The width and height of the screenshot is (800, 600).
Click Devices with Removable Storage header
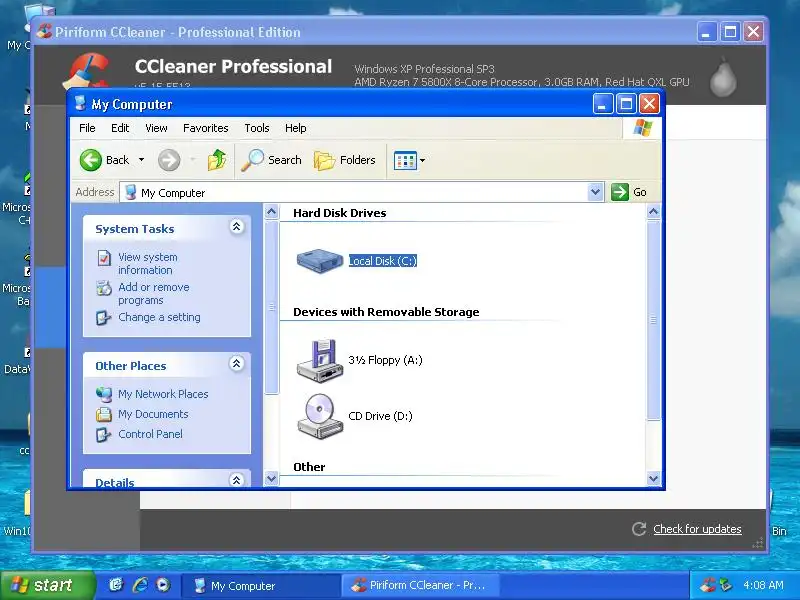tap(386, 312)
